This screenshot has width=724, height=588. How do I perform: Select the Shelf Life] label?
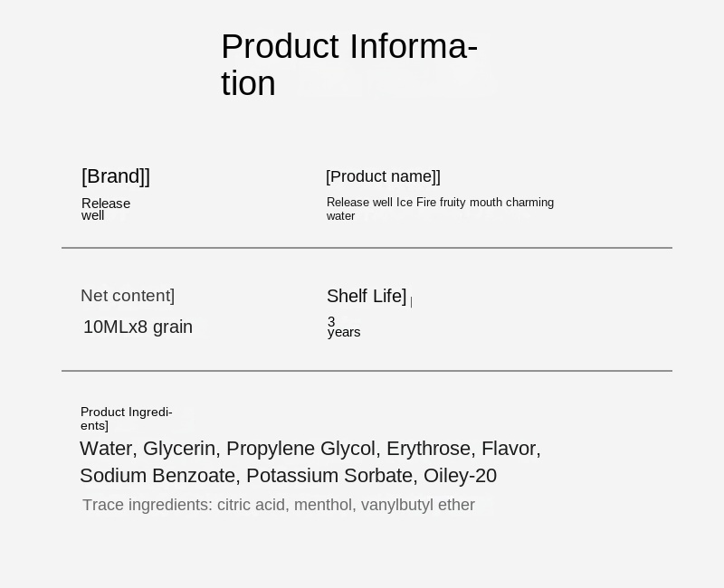pyautogui.click(x=367, y=296)
